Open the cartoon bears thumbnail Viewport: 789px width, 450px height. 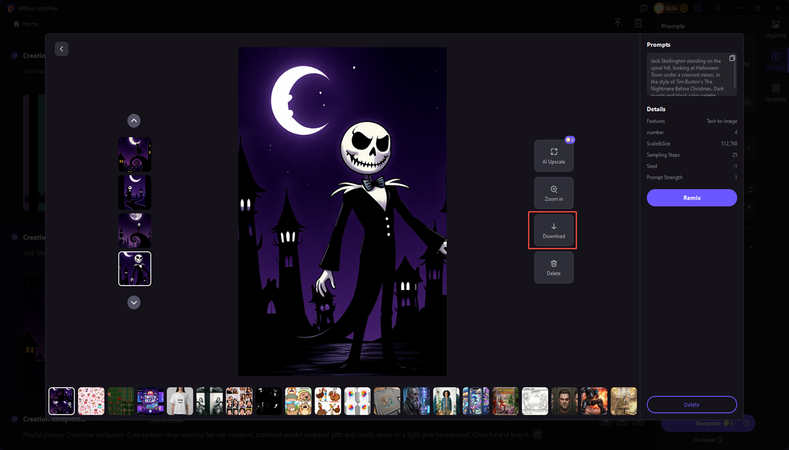point(298,401)
